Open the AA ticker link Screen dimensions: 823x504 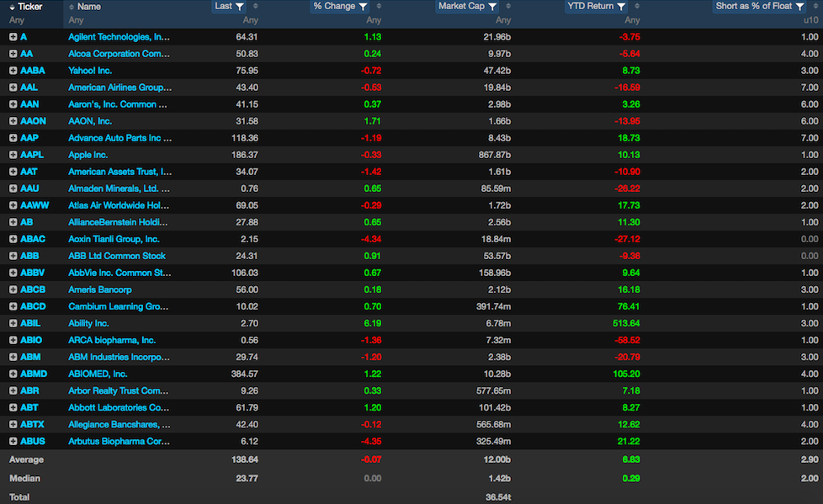pos(27,54)
